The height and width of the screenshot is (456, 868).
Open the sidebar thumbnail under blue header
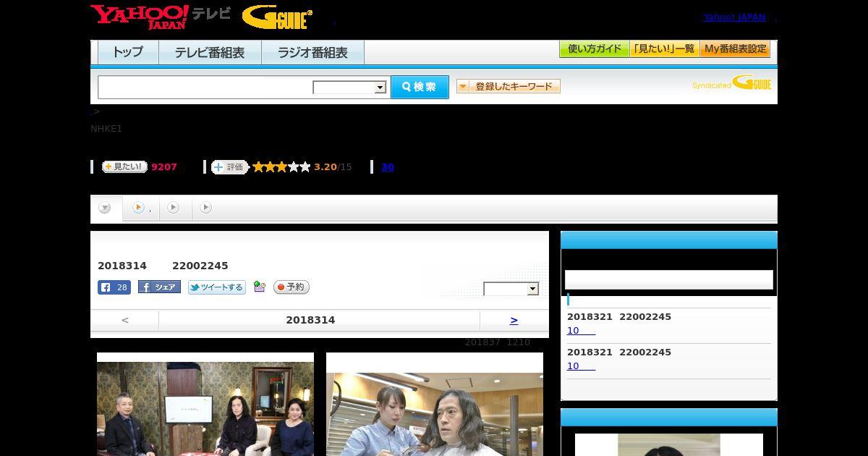pyautogui.click(x=669, y=445)
